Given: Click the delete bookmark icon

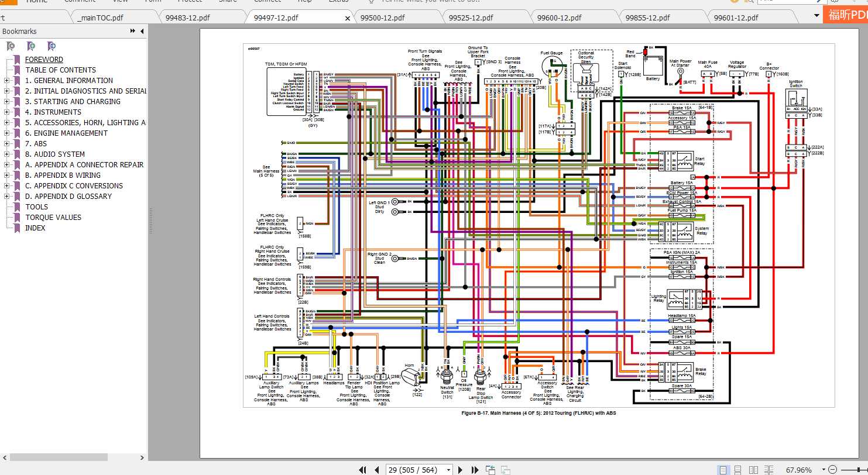Looking at the screenshot, I should point(11,46).
